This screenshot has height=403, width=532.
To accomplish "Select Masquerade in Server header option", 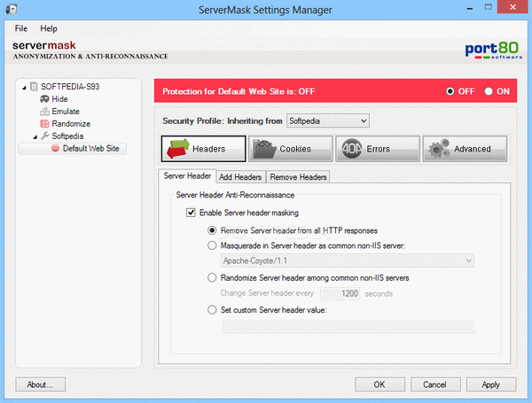I will pyautogui.click(x=212, y=245).
